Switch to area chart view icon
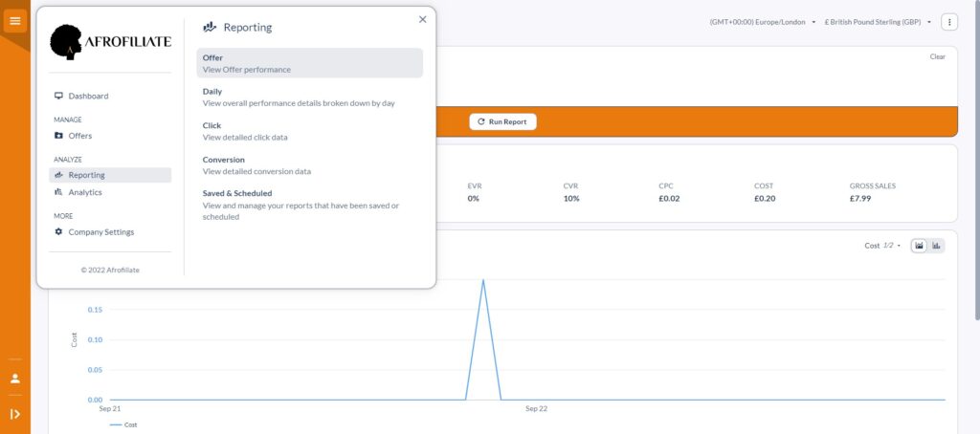Image resolution: width=980 pixels, height=434 pixels. [x=919, y=246]
